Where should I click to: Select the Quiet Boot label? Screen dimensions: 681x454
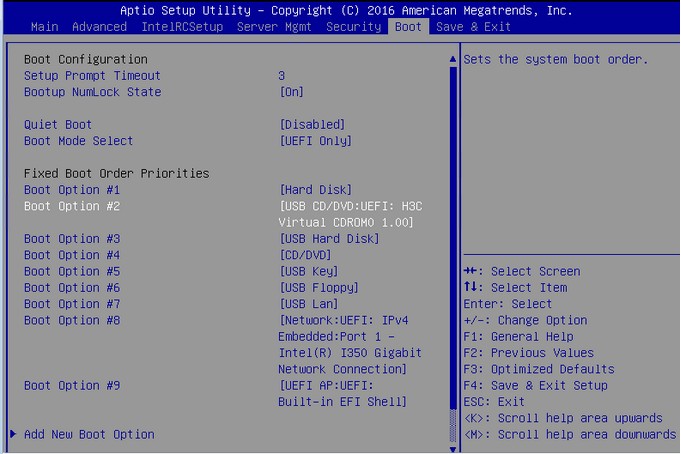tap(58, 125)
